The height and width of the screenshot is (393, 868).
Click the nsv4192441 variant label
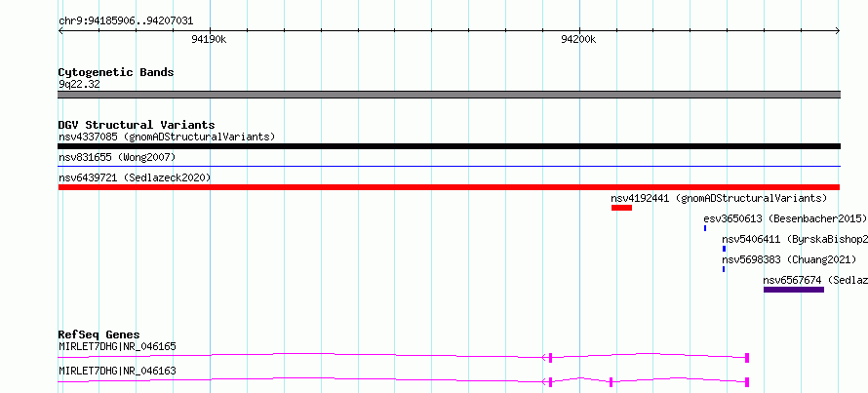pyautogui.click(x=719, y=198)
